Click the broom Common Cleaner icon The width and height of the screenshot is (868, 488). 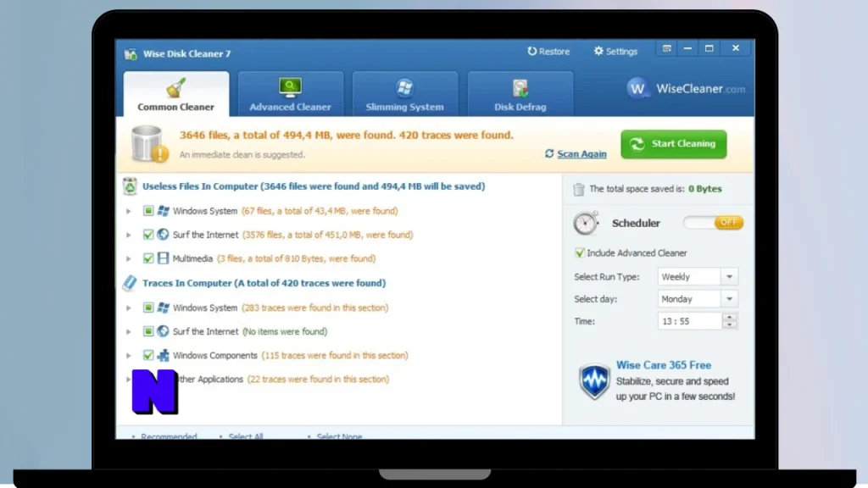click(176, 88)
